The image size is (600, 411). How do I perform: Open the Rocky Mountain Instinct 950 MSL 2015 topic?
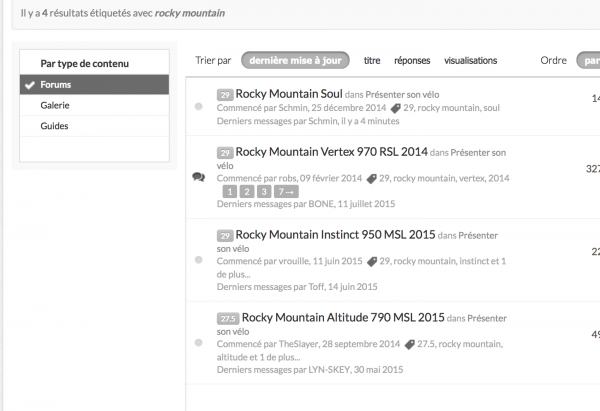tap(335, 235)
